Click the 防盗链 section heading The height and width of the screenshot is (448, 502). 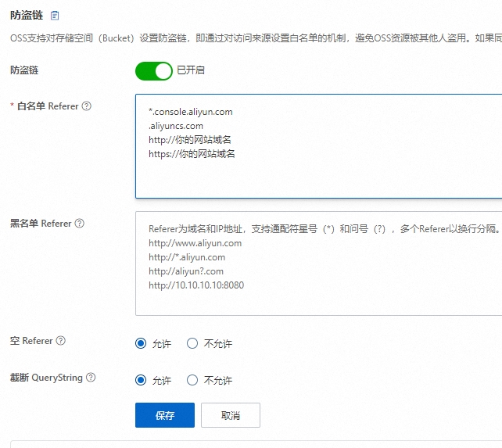pos(25,16)
